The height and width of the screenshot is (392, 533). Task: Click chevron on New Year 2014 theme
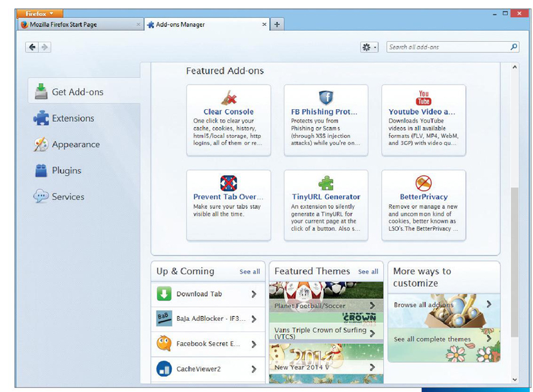(x=372, y=367)
